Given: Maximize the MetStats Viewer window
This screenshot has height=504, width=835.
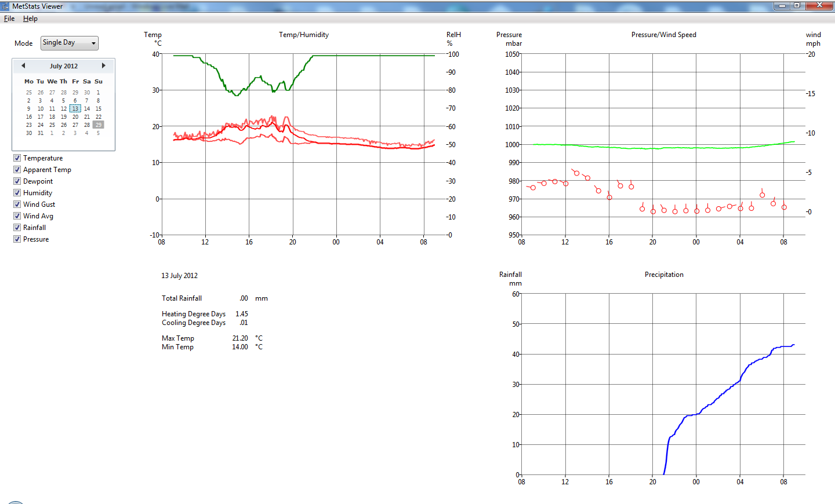Looking at the screenshot, I should [x=797, y=6].
